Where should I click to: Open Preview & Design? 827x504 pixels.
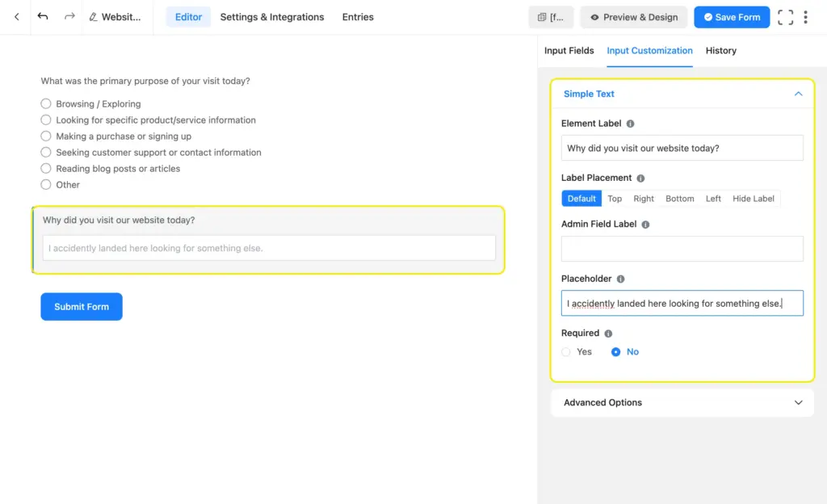click(x=633, y=16)
